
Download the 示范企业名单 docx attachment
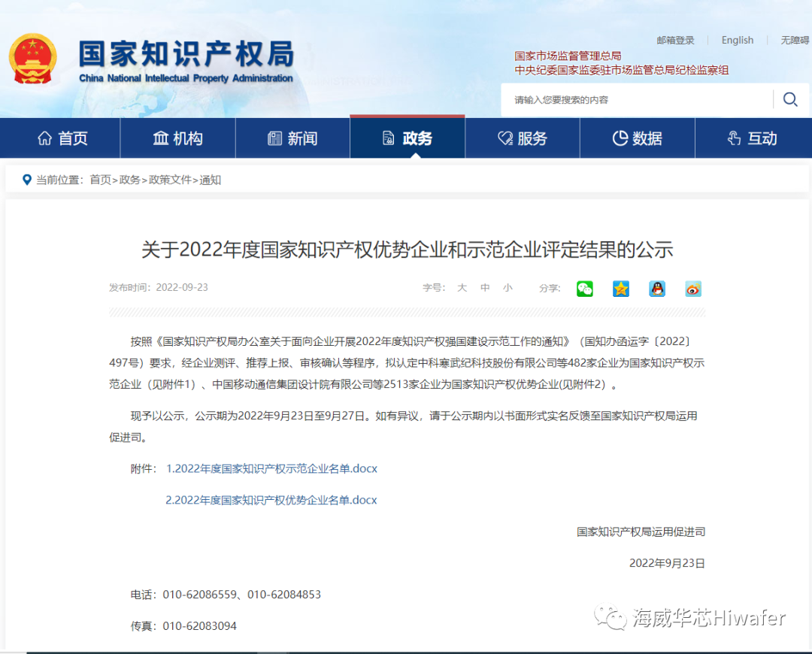271,468
